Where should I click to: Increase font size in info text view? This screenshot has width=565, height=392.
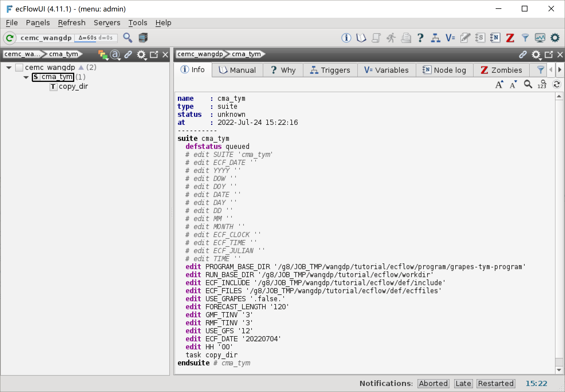[499, 84]
